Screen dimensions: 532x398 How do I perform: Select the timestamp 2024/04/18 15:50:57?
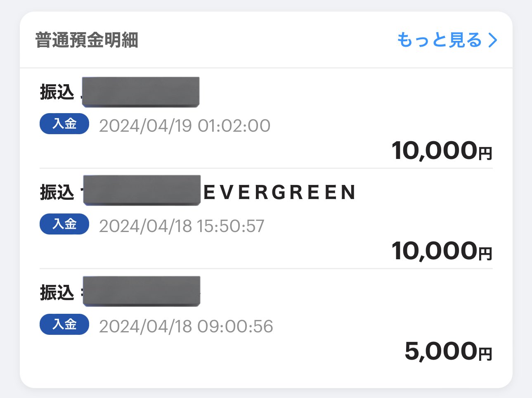(182, 226)
